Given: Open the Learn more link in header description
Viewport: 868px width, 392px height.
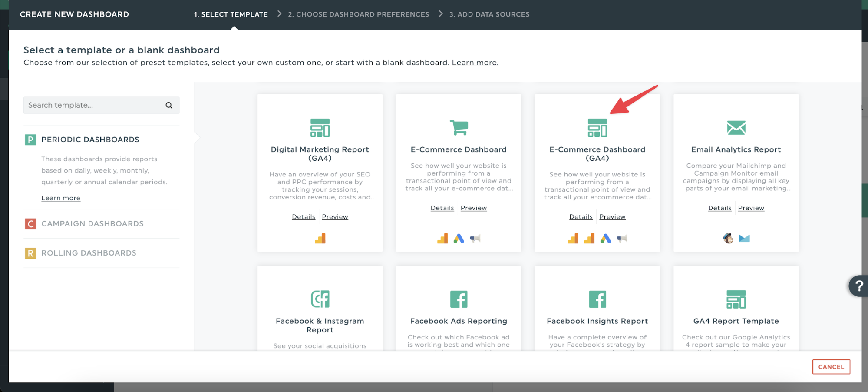Looking at the screenshot, I should [475, 63].
